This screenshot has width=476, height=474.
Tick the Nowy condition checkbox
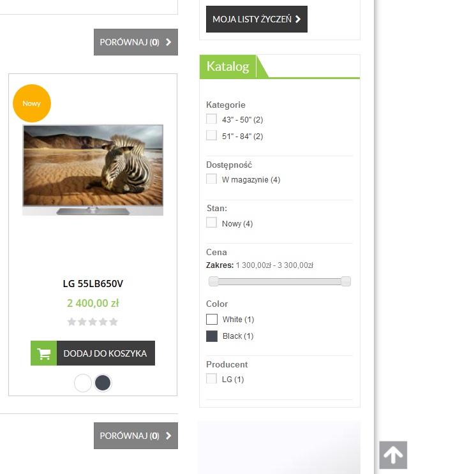(x=212, y=223)
